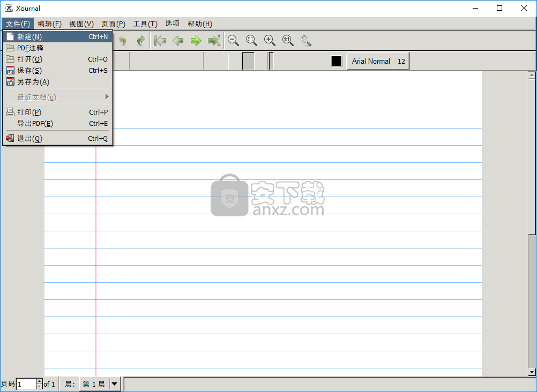Click the zoom out magnifier
The image size is (537, 392).
[233, 41]
